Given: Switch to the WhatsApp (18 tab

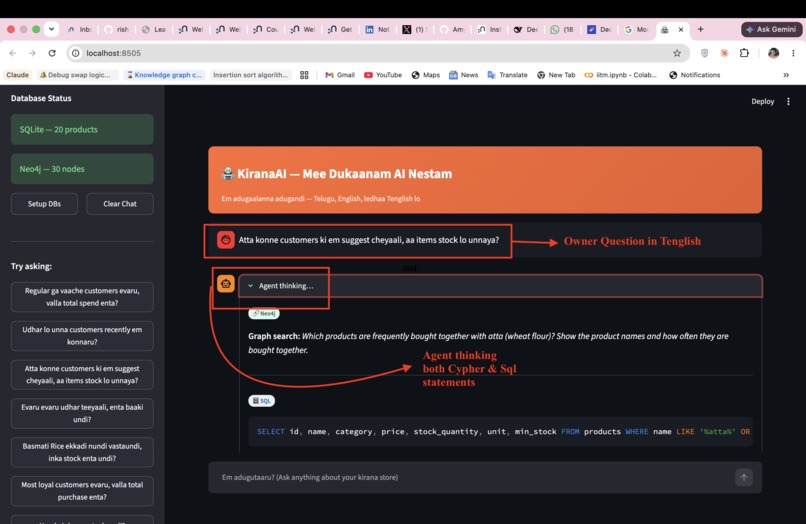Looking at the screenshot, I should tap(562, 29).
